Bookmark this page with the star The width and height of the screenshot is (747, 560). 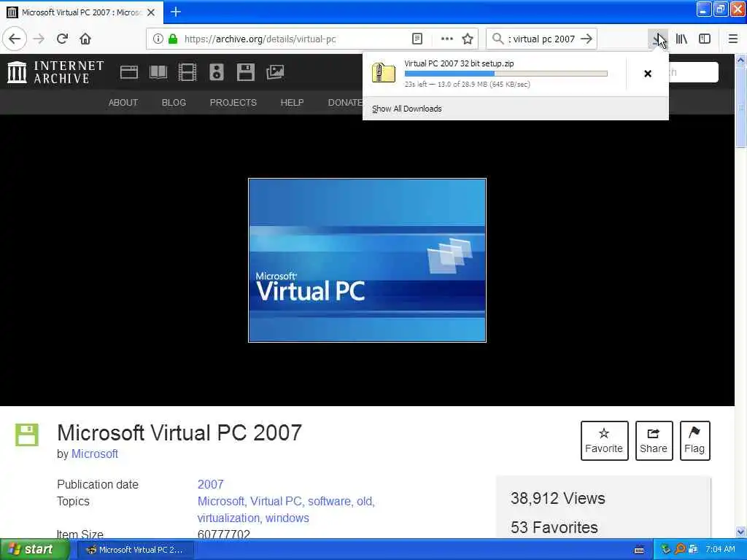(468, 39)
